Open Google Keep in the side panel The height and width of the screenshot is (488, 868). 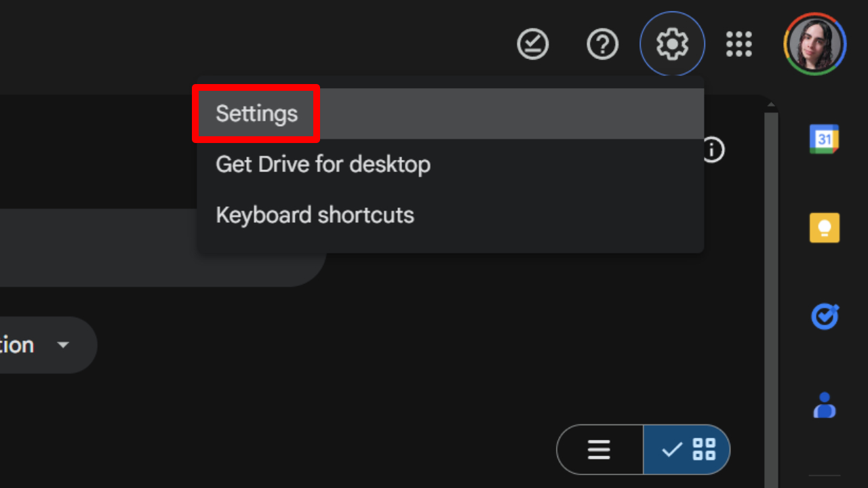[x=824, y=228]
